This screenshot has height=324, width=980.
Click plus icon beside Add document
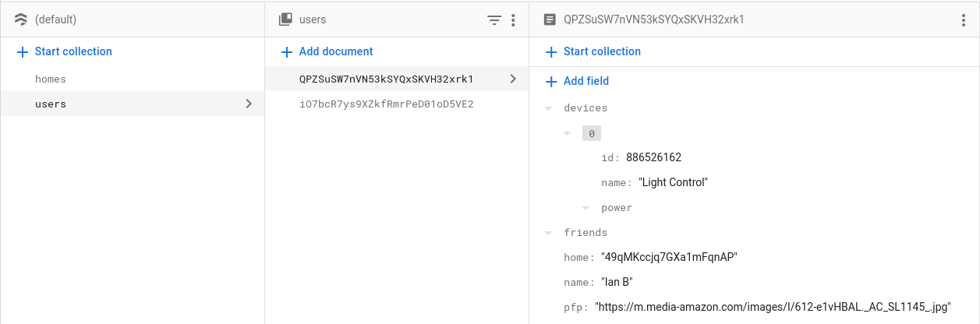pos(287,51)
